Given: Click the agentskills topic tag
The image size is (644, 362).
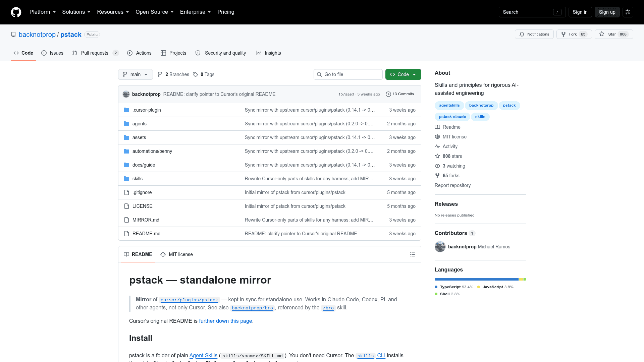Looking at the screenshot, I should point(449,106).
